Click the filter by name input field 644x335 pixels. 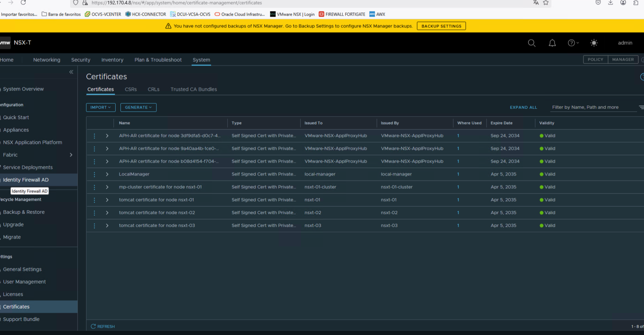tap(592, 107)
